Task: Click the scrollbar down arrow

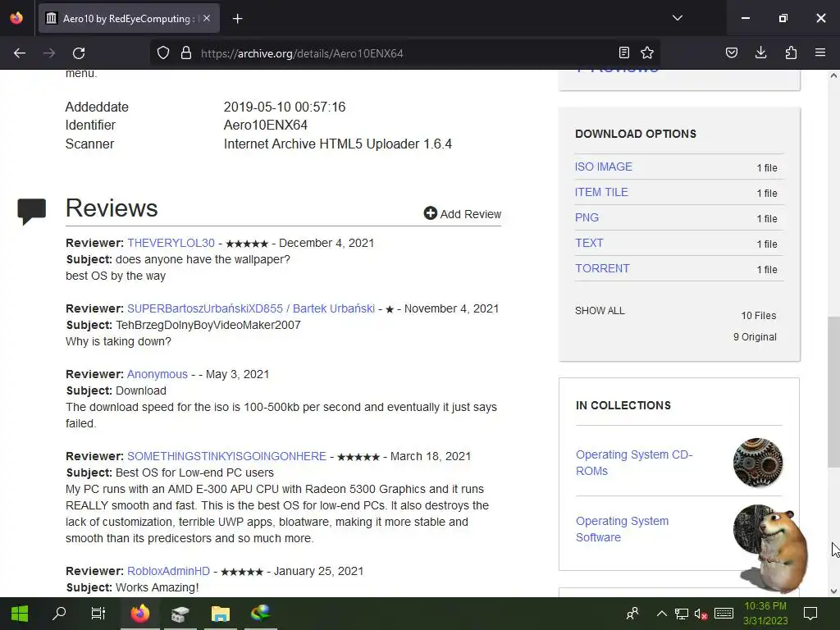Action: click(x=833, y=591)
